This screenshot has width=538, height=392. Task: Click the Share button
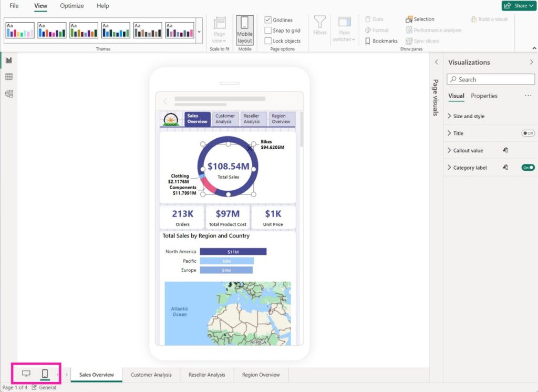[518, 6]
